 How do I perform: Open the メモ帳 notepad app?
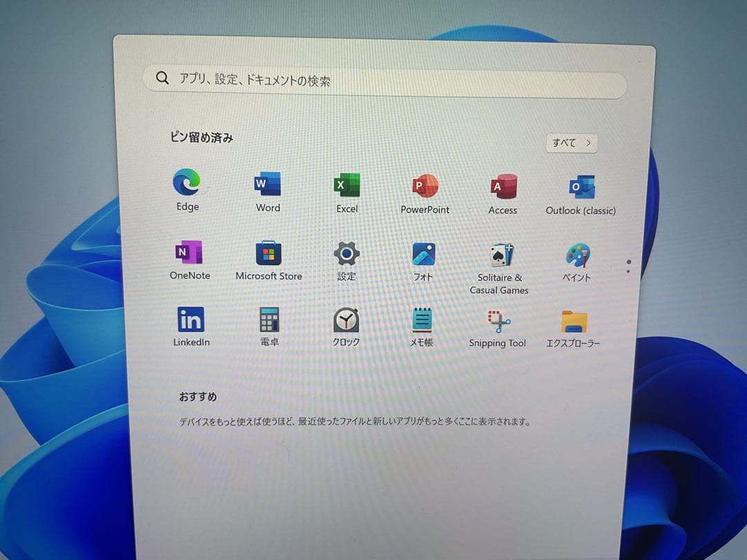click(x=422, y=321)
